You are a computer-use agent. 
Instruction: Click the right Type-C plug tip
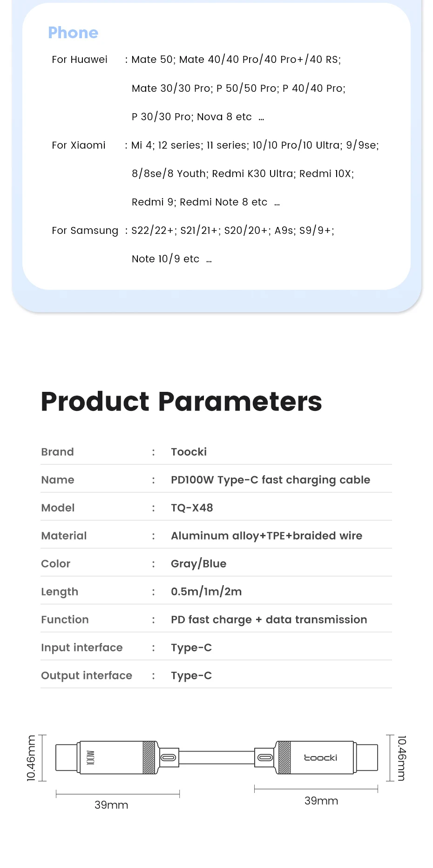coord(366,758)
